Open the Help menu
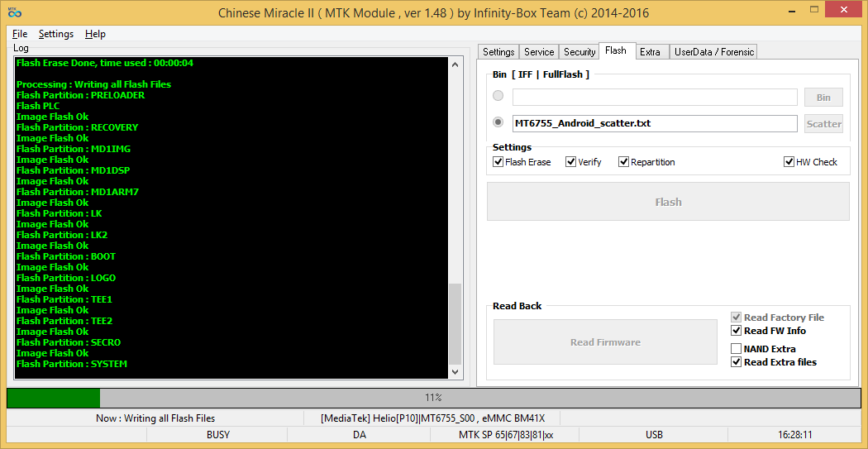 (95, 34)
